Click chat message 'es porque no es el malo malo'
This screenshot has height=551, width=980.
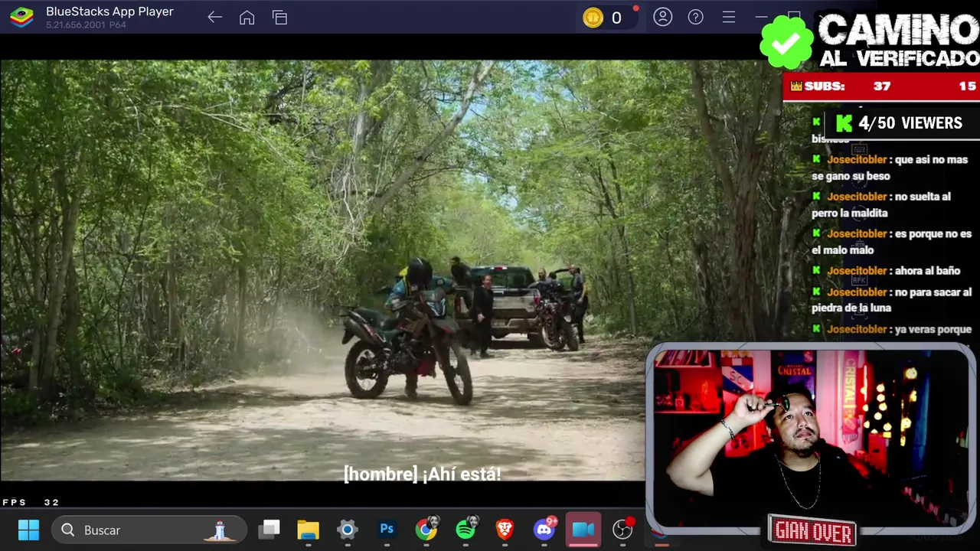tap(891, 242)
